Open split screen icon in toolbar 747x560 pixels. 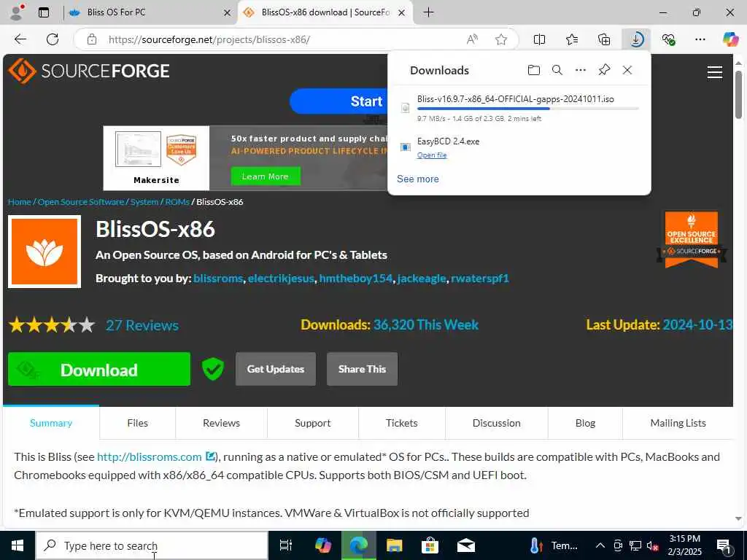click(539, 39)
